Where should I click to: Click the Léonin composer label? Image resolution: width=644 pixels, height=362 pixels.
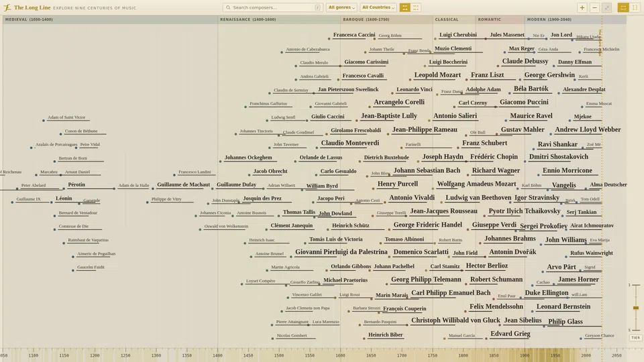pos(64,198)
